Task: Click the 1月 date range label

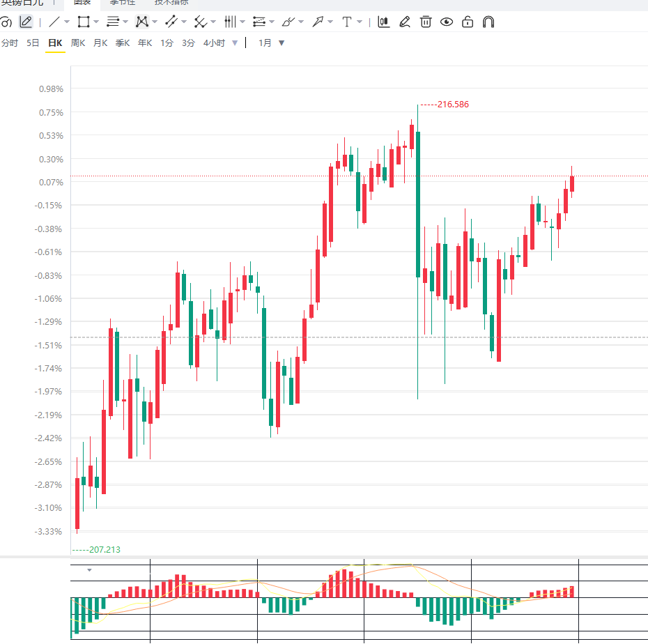Action: (x=265, y=43)
